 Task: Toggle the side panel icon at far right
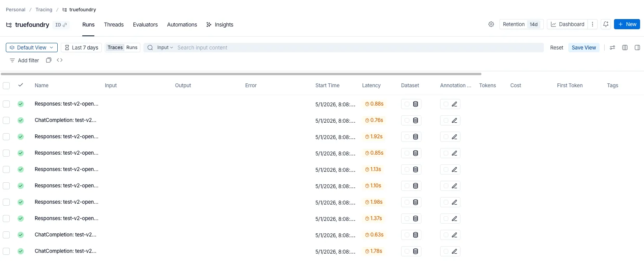click(x=637, y=48)
